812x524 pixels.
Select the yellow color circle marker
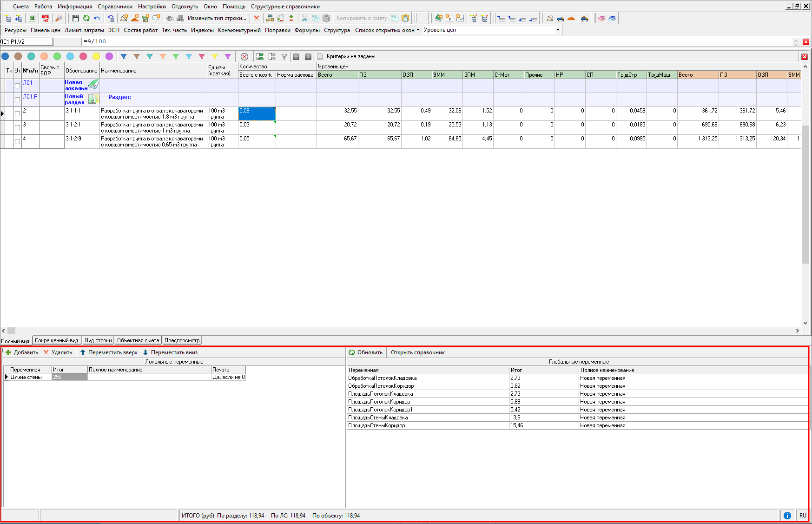96,56
